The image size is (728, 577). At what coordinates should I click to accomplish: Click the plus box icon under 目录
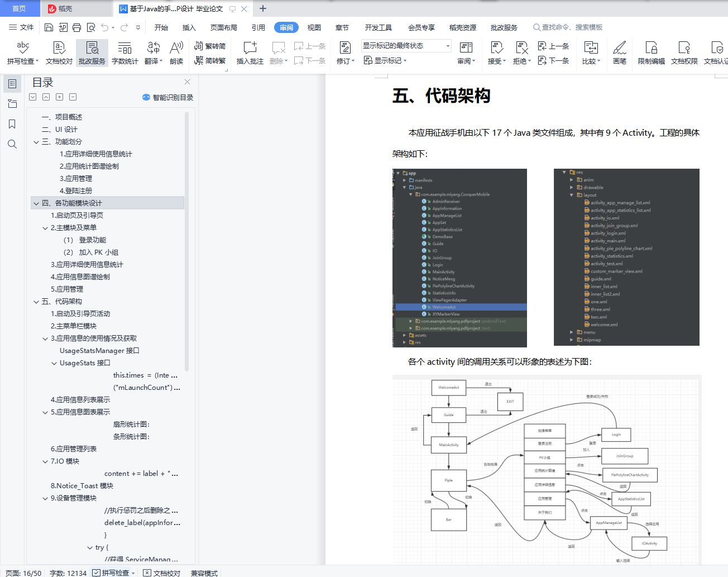pos(59,97)
